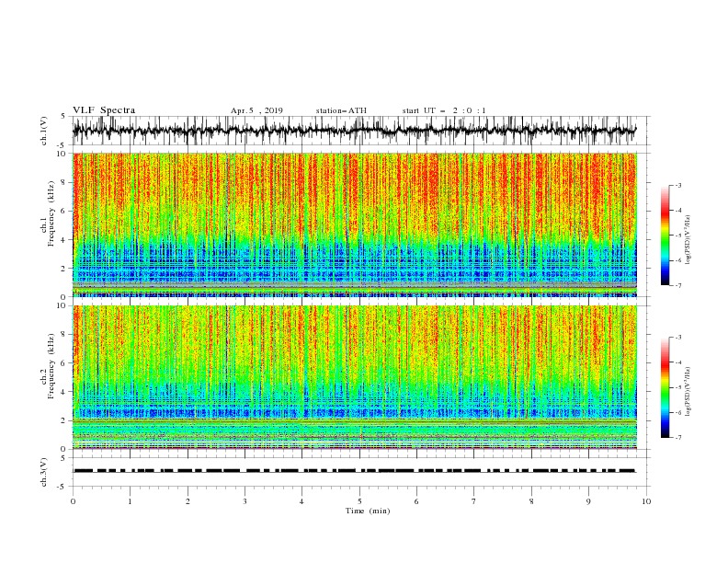Screen dimensions: 728x563
Task: Click the ch.1 PSD color scale bar
Action: point(665,236)
